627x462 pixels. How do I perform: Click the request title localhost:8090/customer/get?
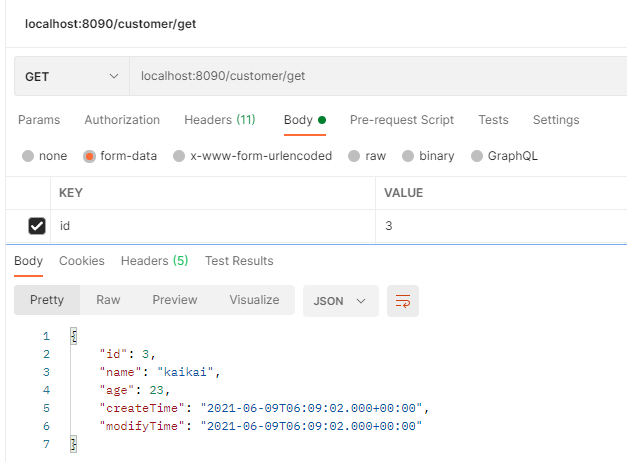pyautogui.click(x=110, y=24)
